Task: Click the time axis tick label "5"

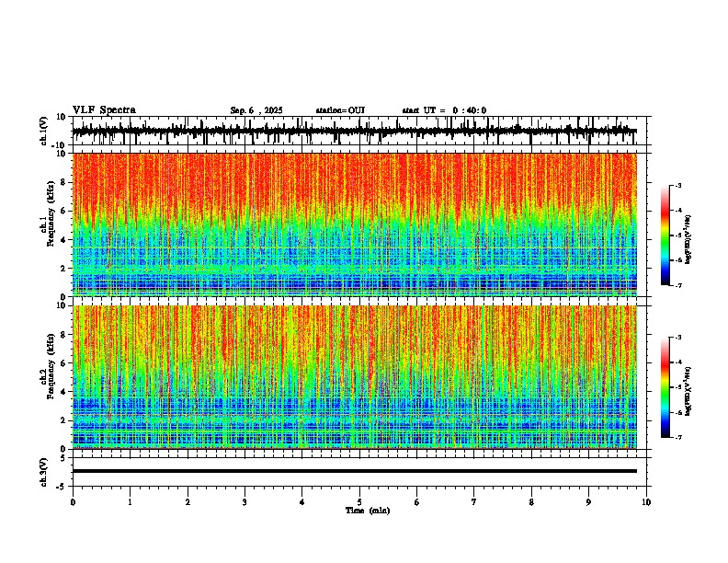Action: coord(359,502)
